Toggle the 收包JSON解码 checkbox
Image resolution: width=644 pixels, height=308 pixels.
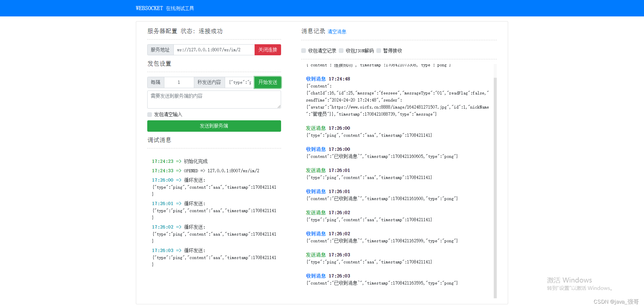click(341, 51)
